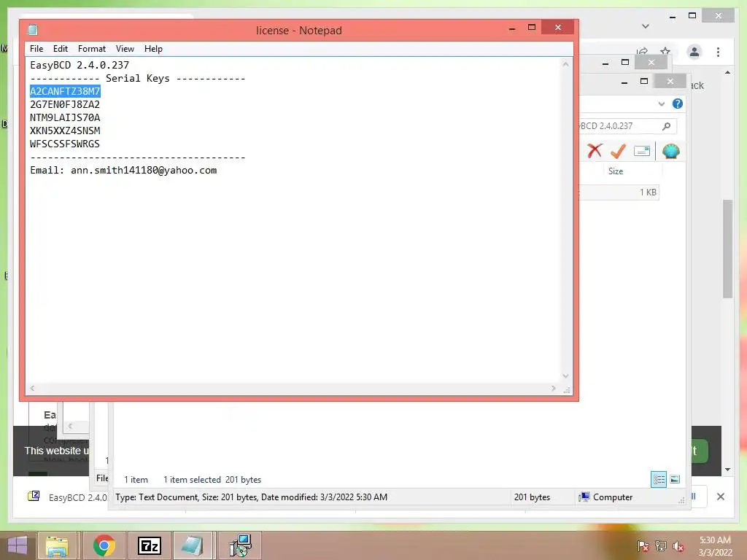
Task: Expand the Explorer ribbon chevron
Action: click(x=661, y=104)
